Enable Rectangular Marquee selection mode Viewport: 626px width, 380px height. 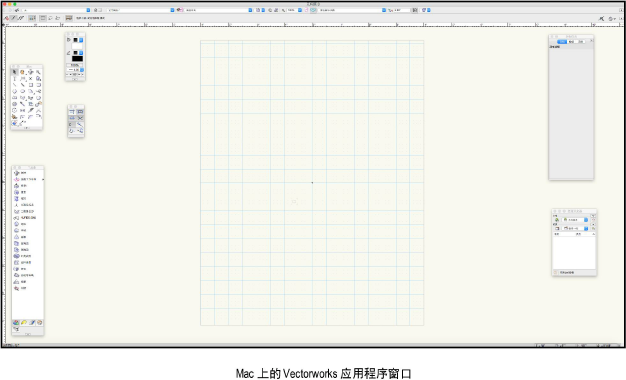coord(42,18)
